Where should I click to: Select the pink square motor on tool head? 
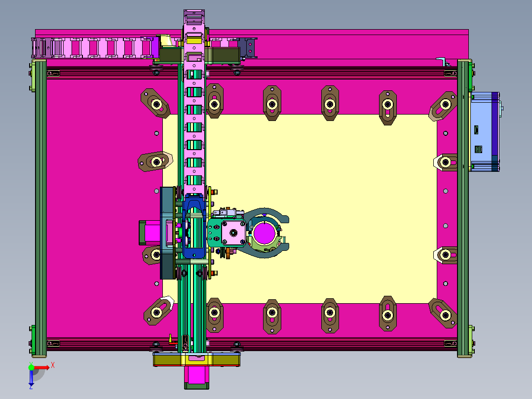click(233, 233)
